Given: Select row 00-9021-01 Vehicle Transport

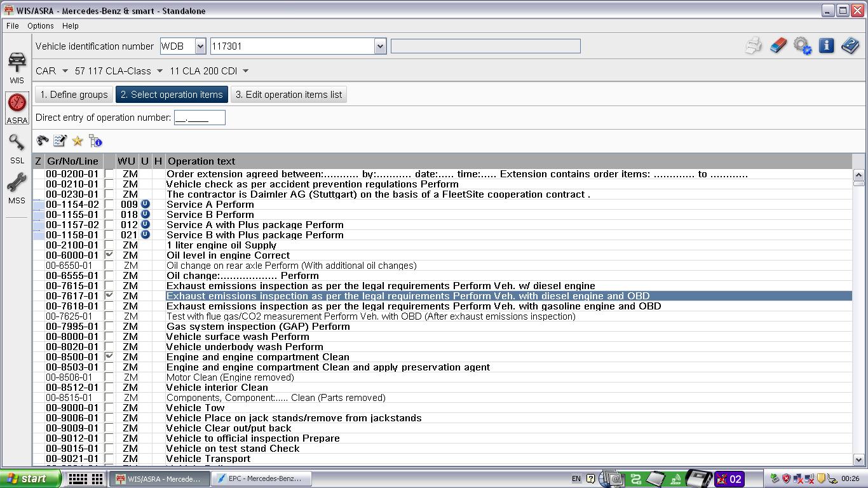Looking at the screenshot, I should pyautogui.click(x=442, y=458).
